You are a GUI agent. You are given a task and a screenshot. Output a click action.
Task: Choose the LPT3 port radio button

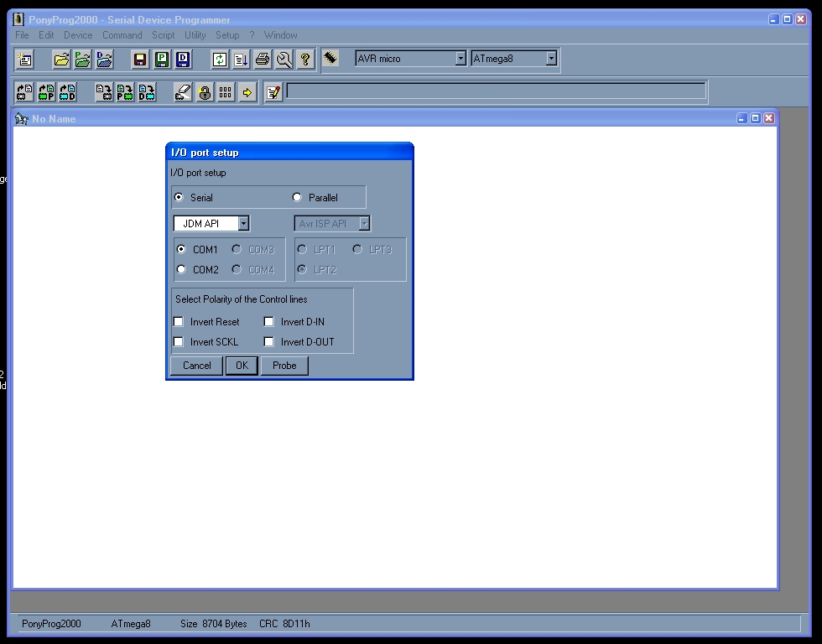(357, 249)
